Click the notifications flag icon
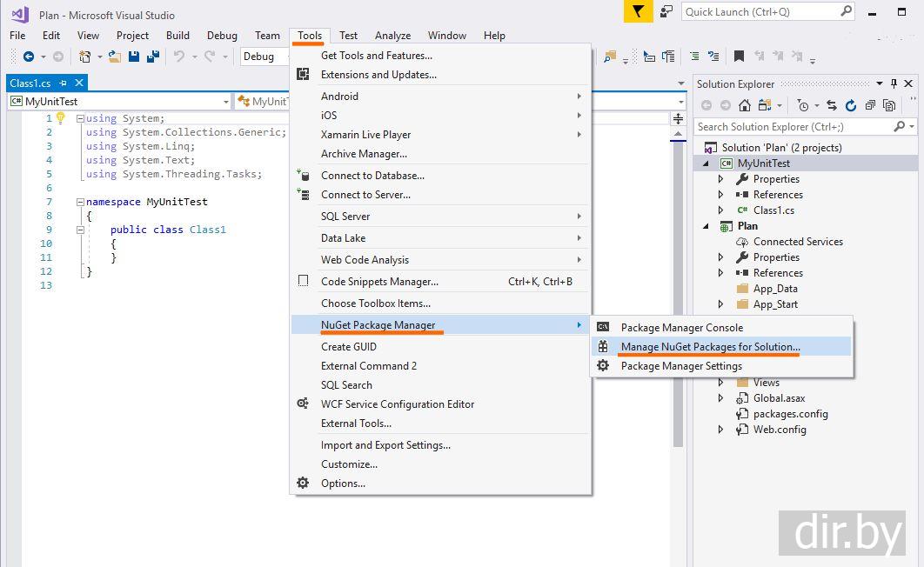 (639, 11)
